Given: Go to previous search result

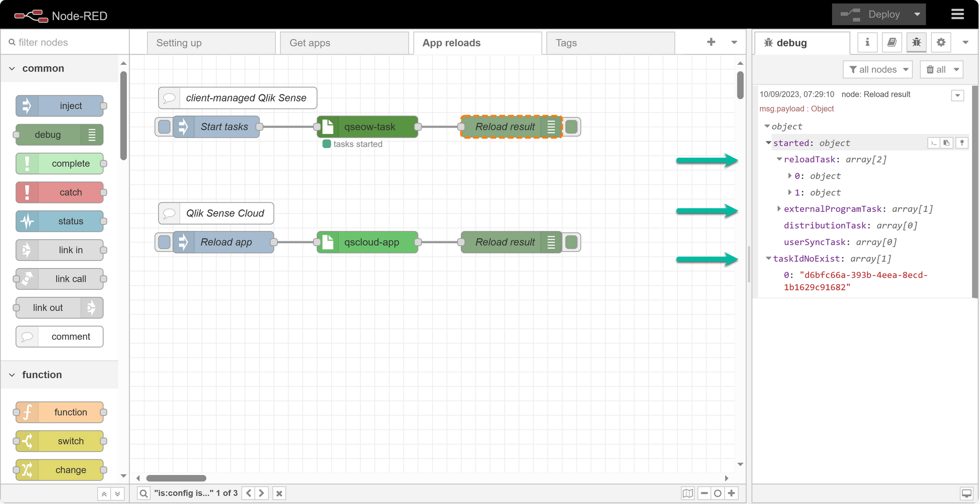Looking at the screenshot, I should [x=248, y=493].
